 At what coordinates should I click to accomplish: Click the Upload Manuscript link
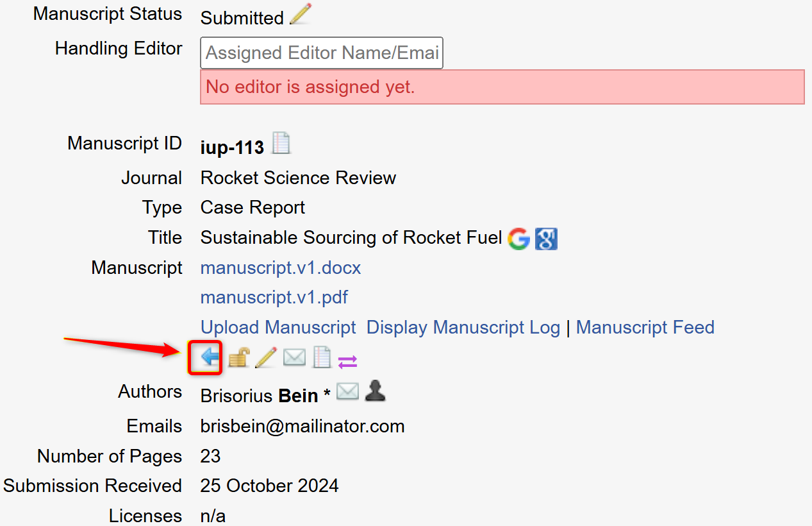point(278,327)
